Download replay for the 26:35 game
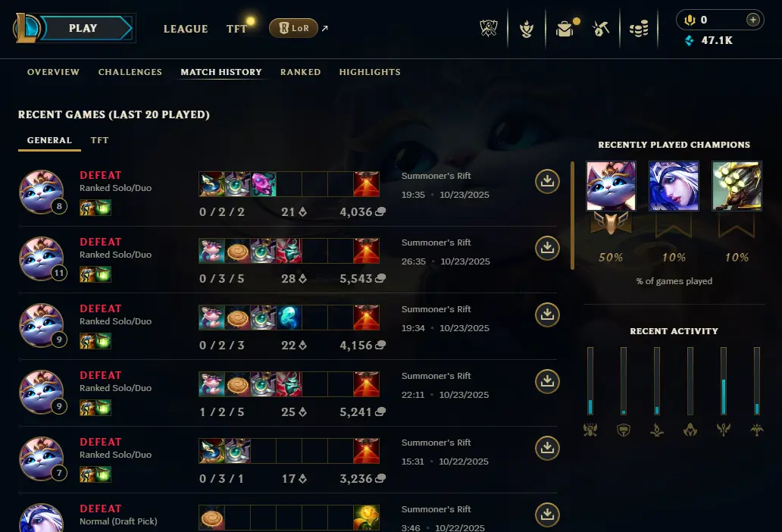Image resolution: width=782 pixels, height=532 pixels. [547, 249]
